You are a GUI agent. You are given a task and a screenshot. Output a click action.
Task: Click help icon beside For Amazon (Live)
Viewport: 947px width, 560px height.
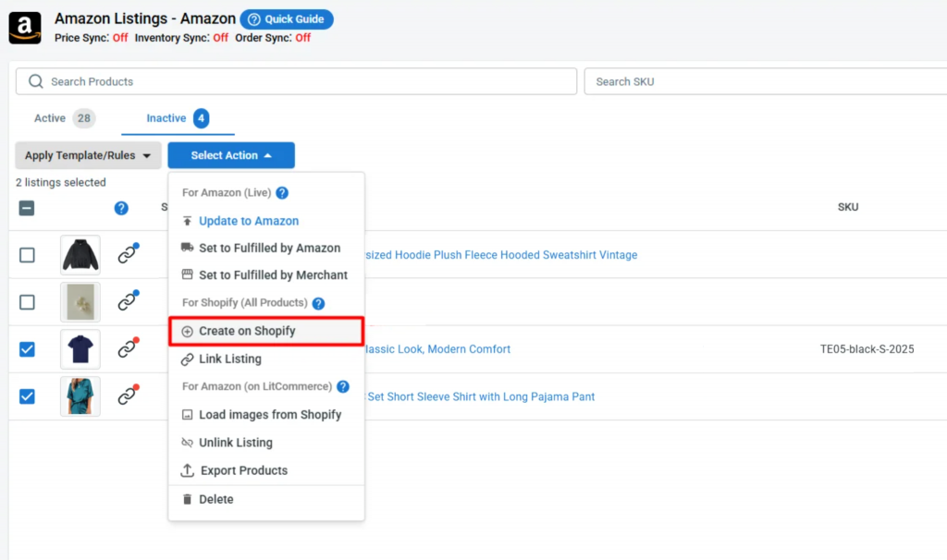pos(282,193)
